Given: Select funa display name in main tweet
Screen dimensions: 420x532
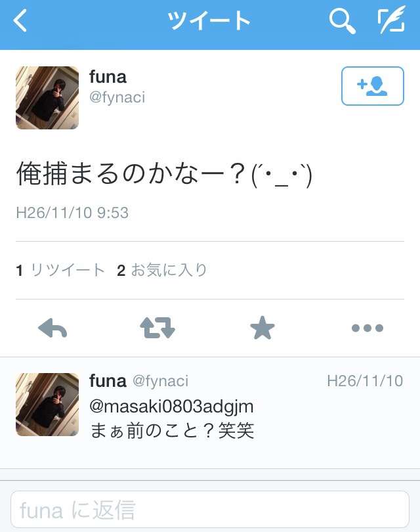Looking at the screenshot, I should pyautogui.click(x=108, y=77).
